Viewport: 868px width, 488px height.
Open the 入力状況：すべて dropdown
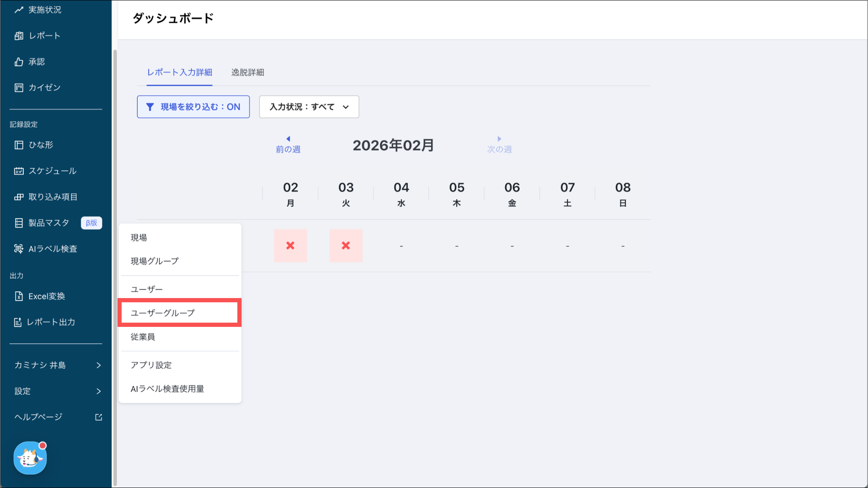click(309, 107)
